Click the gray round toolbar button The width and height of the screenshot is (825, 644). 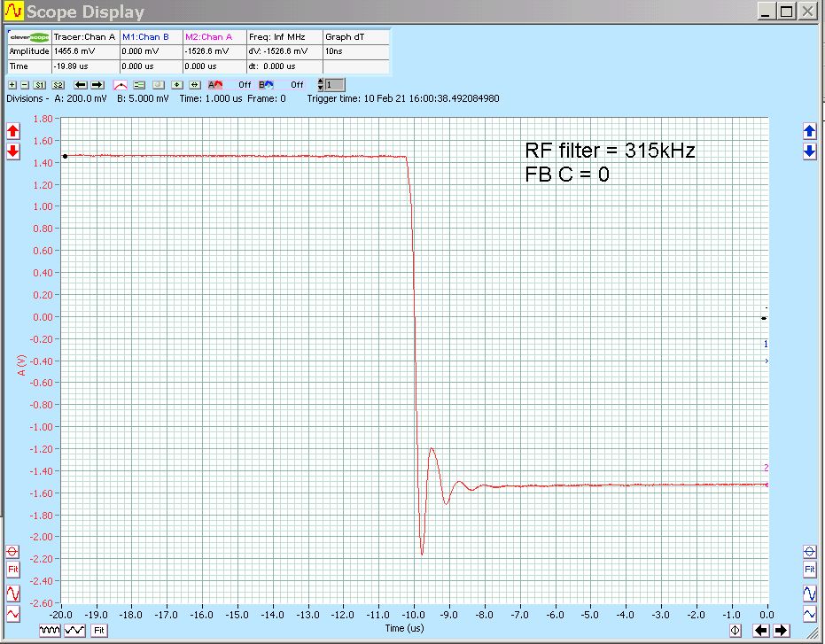pyautogui.click(x=159, y=85)
